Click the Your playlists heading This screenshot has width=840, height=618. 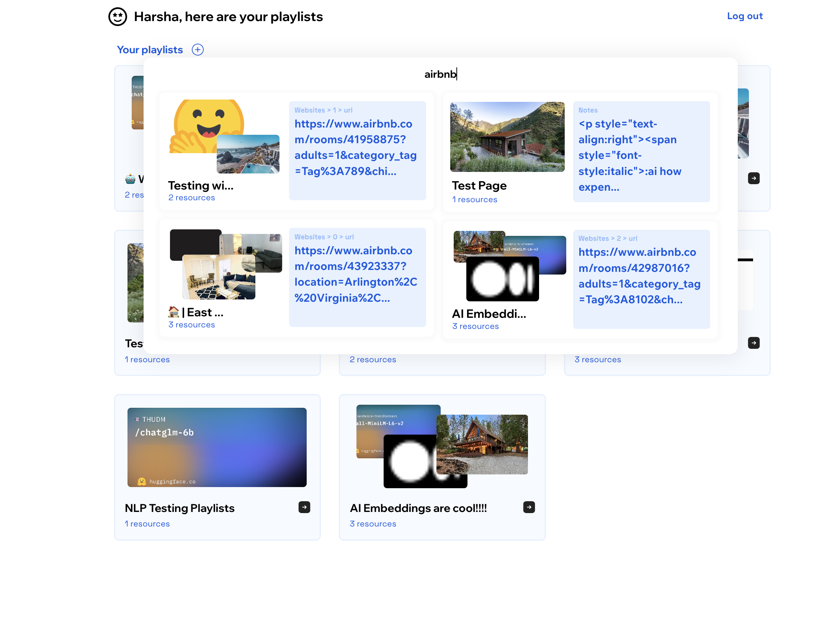click(x=150, y=50)
